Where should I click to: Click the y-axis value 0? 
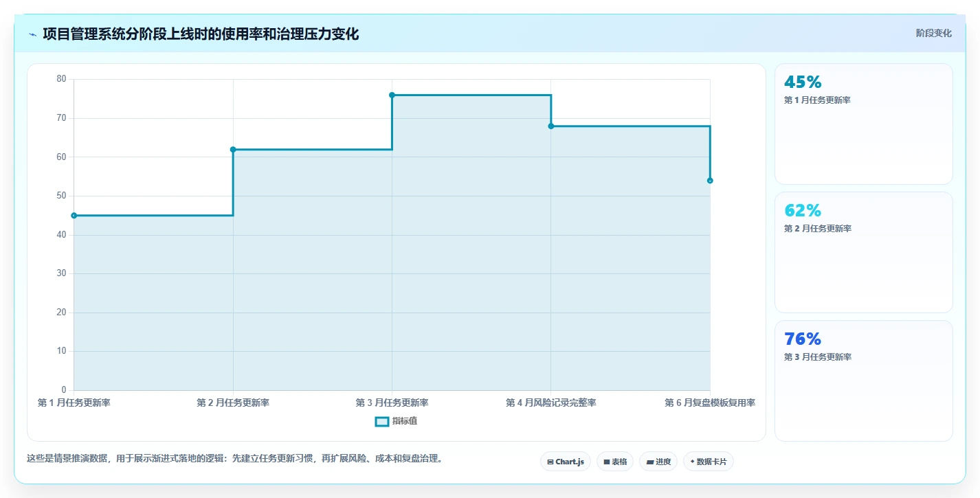tap(64, 390)
